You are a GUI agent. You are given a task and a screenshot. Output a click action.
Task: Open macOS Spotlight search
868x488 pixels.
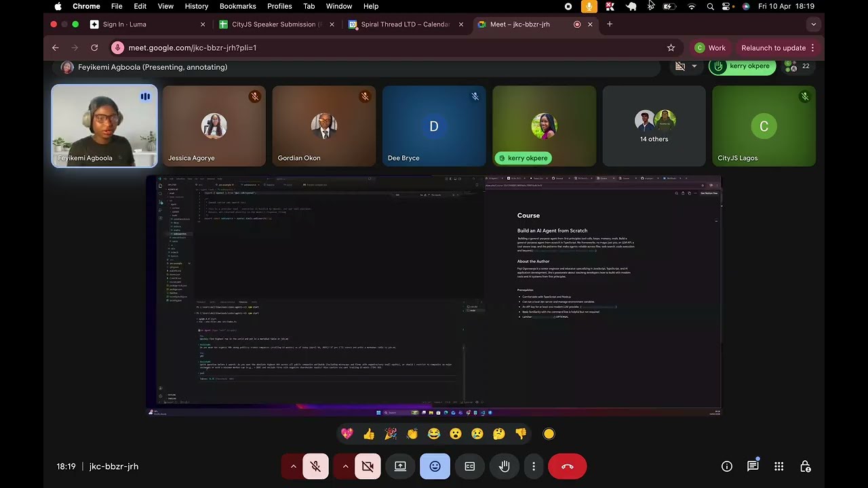coord(710,6)
